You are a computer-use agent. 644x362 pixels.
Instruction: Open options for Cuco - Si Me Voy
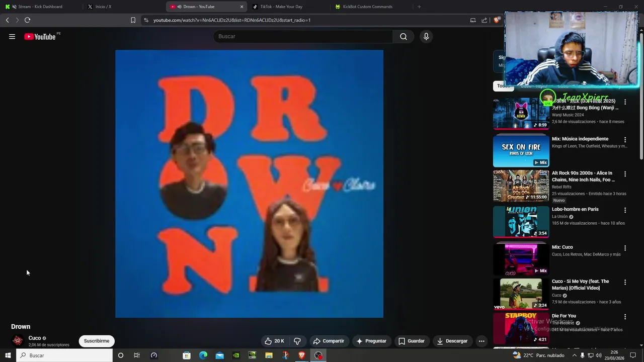(625, 283)
